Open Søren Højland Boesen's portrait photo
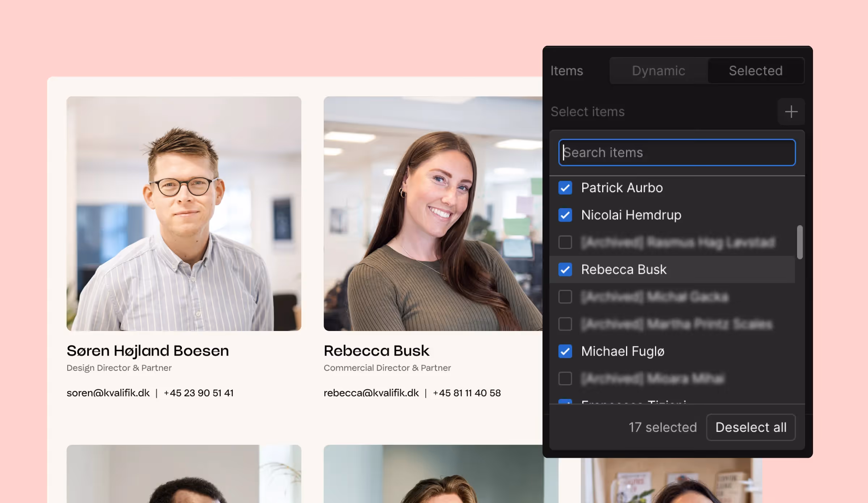Screen dimensions: 868x503 click(x=184, y=214)
